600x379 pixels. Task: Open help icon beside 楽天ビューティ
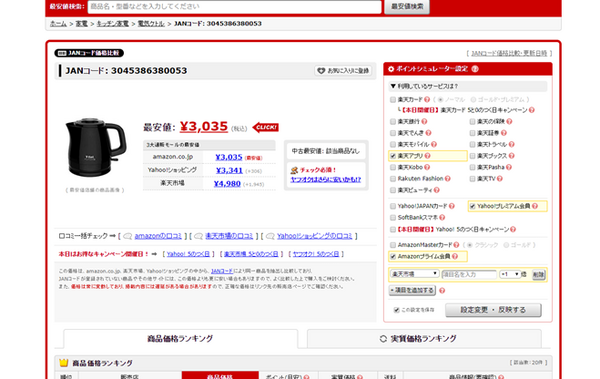coord(437,190)
